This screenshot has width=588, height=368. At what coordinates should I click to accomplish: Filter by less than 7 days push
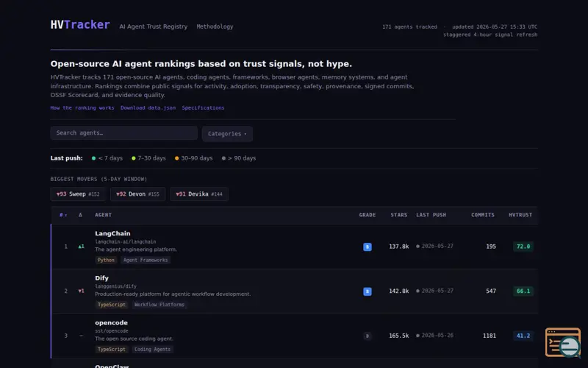point(107,158)
